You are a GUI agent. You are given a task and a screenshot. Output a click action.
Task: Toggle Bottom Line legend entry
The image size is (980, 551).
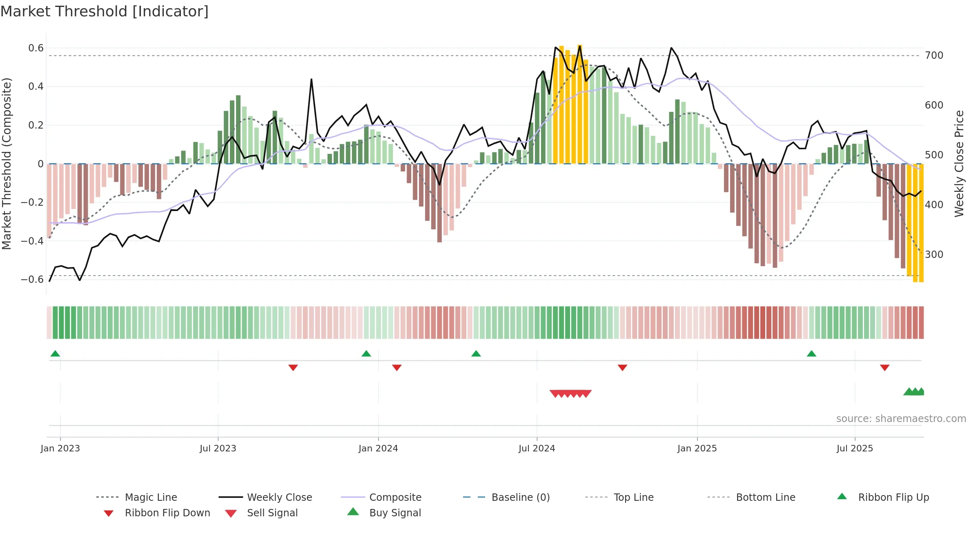click(751, 497)
